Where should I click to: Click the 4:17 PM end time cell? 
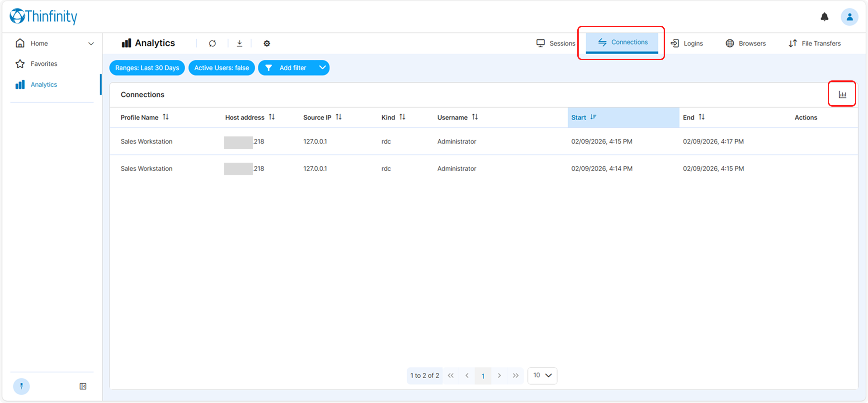point(713,141)
